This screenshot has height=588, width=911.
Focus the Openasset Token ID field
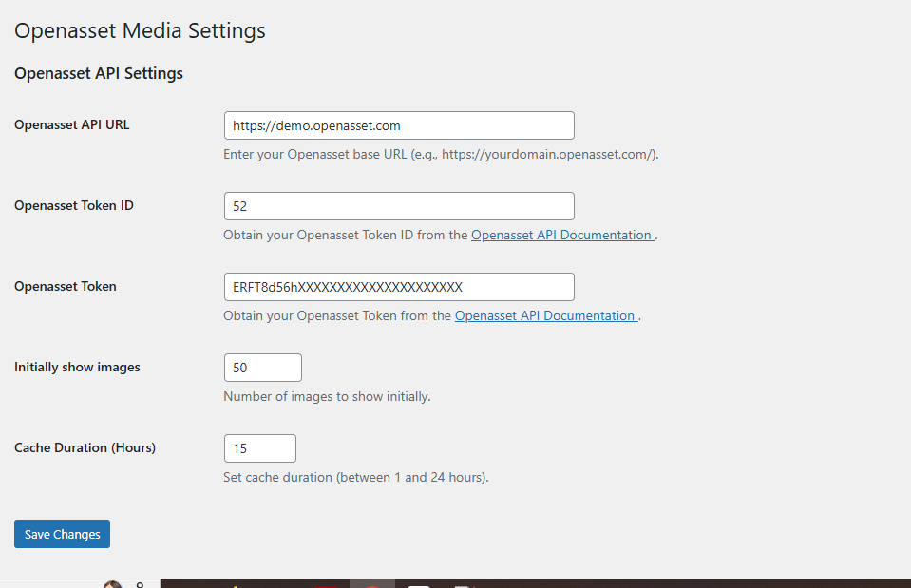398,206
